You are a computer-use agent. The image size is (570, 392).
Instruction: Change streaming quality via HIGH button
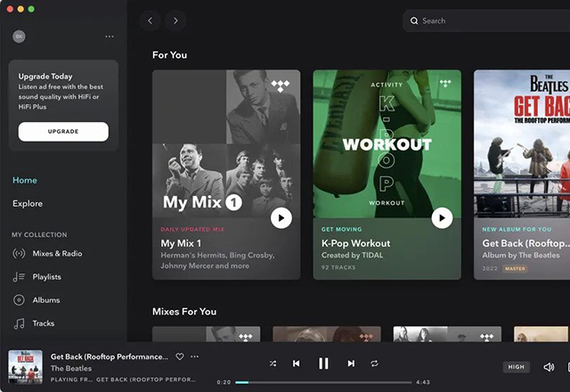pyautogui.click(x=517, y=367)
